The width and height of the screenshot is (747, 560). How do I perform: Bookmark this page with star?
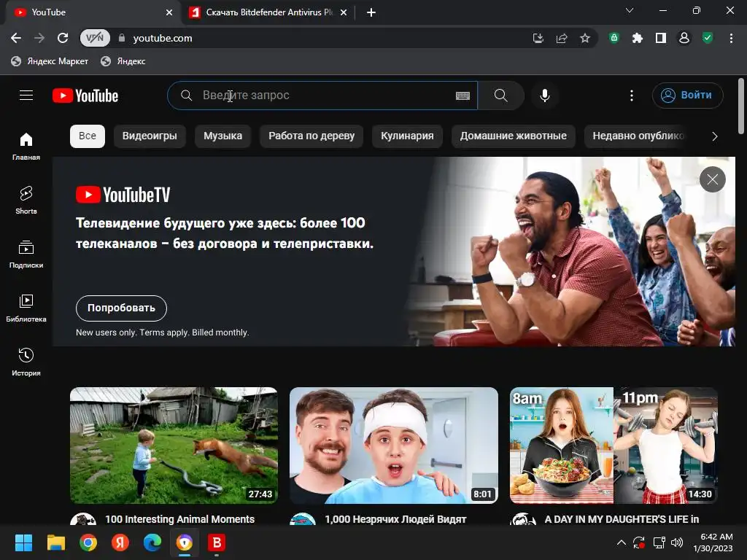tap(585, 38)
